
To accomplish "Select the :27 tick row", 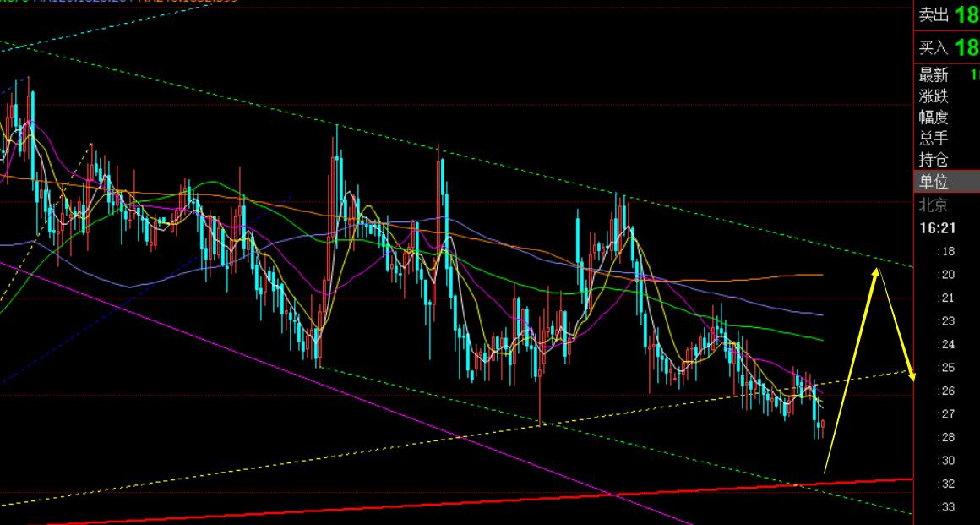I will click(x=947, y=414).
